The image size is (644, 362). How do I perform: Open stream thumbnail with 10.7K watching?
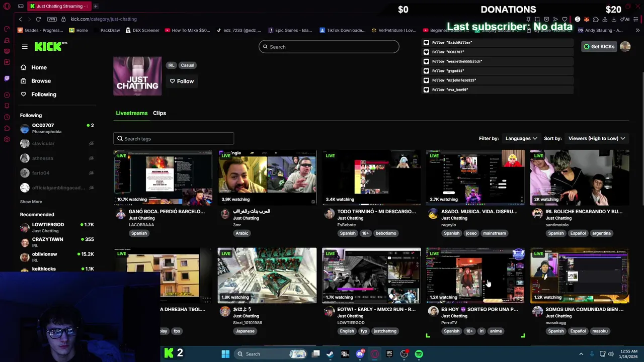[163, 177]
